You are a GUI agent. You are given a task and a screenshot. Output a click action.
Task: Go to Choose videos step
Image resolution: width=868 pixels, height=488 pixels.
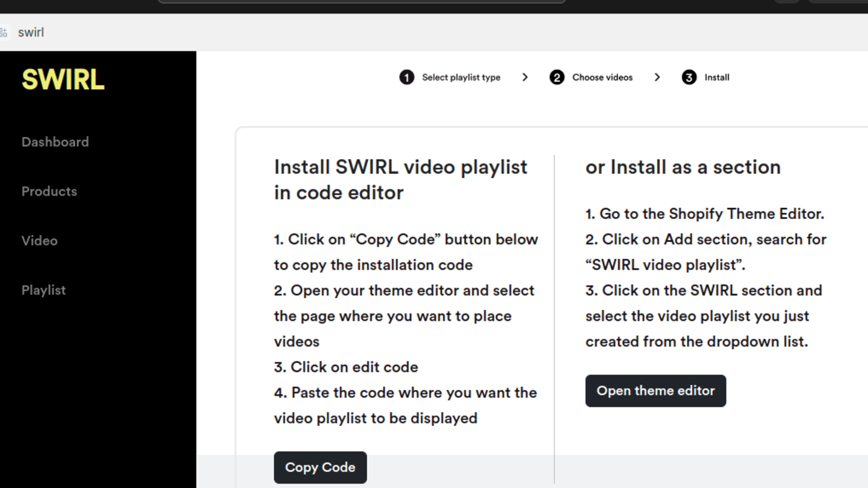[602, 78]
